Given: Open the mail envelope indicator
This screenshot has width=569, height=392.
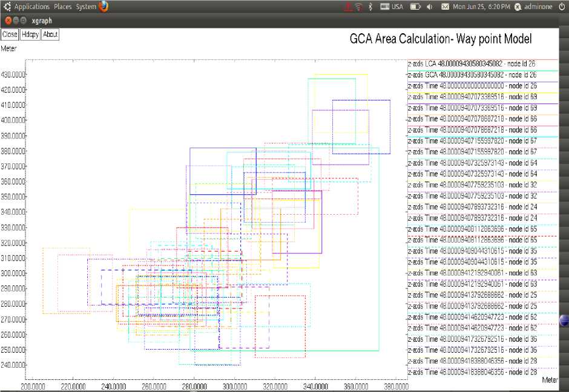Looking at the screenshot, I should tap(446, 7).
